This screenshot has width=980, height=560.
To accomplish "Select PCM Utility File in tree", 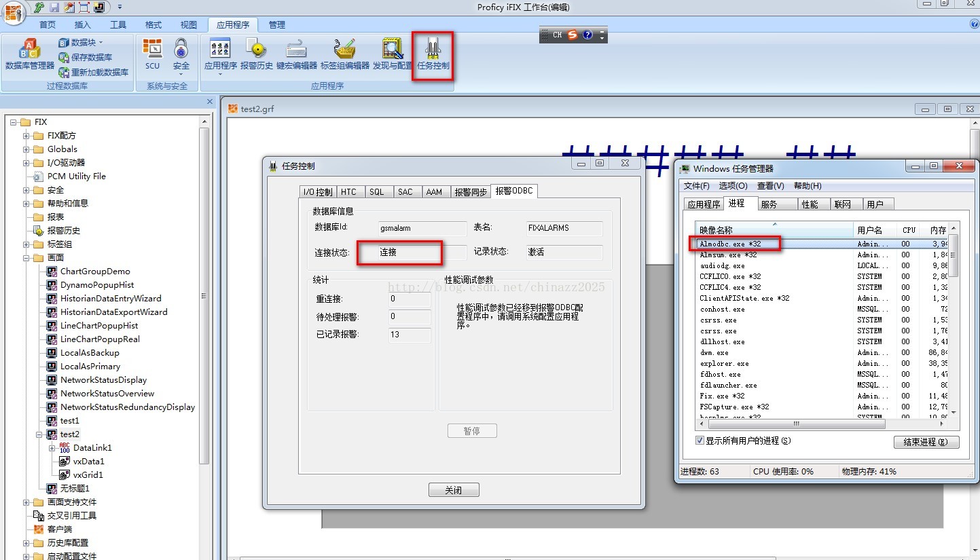I will tap(77, 176).
